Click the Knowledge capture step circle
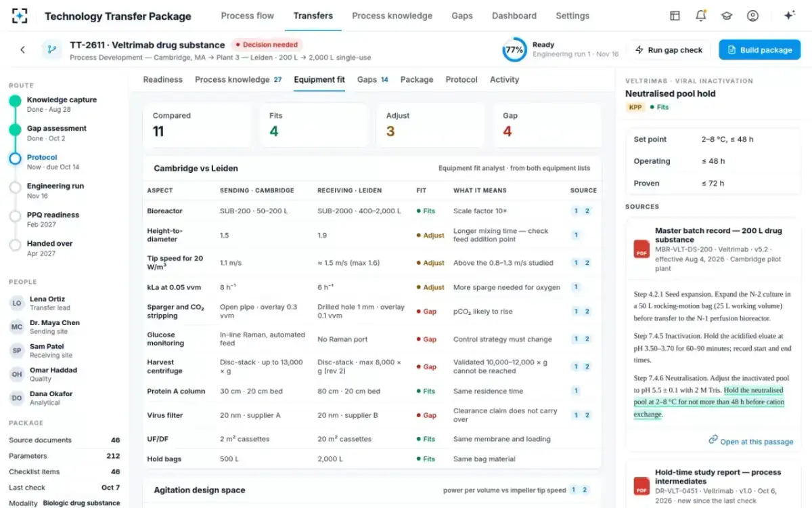The height and width of the screenshot is (508, 812). (x=15, y=101)
